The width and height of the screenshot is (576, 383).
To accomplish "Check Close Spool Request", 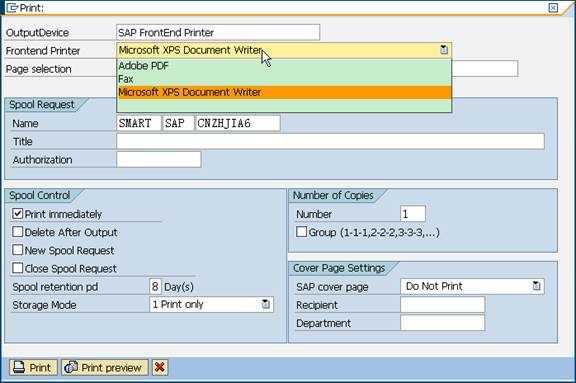I will tap(17, 268).
